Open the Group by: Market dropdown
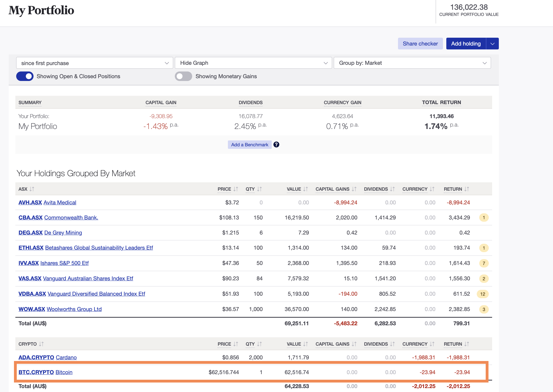This screenshot has width=553, height=392. coord(412,63)
